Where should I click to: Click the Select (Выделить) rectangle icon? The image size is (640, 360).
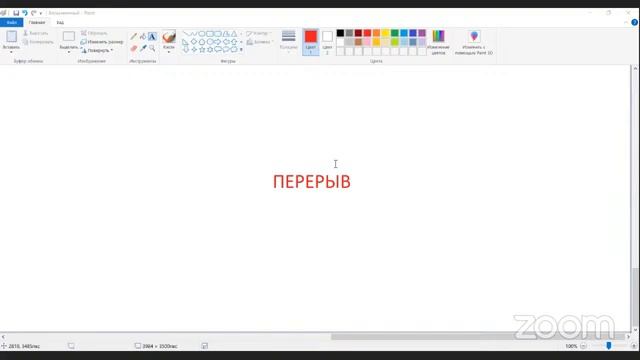[69, 36]
